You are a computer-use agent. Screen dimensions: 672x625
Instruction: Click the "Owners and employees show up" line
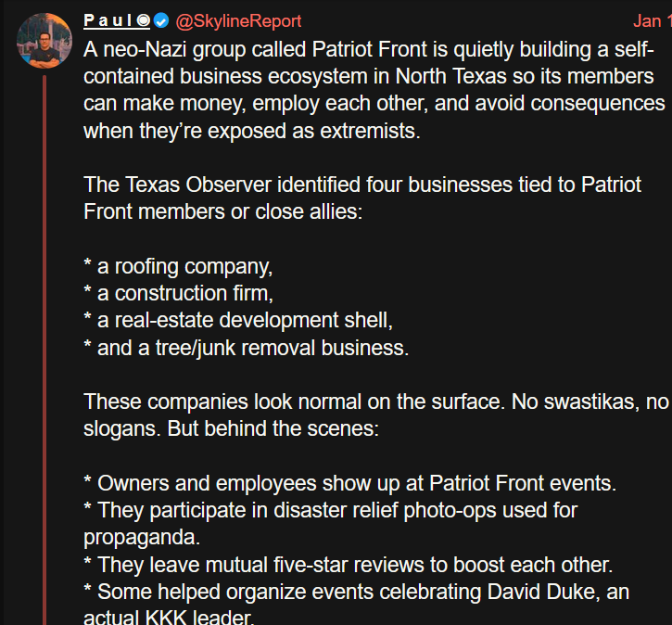pyautogui.click(x=350, y=484)
